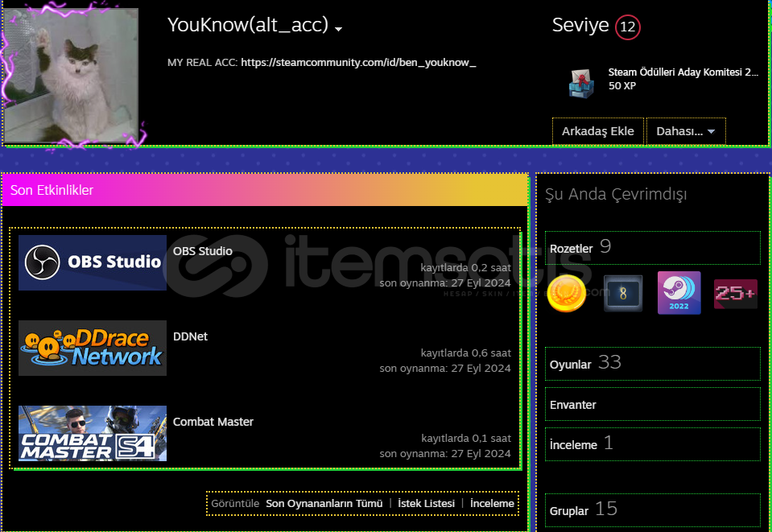The image size is (772, 532).
Task: Click the MY REAL ACC: label
Action: coord(202,63)
